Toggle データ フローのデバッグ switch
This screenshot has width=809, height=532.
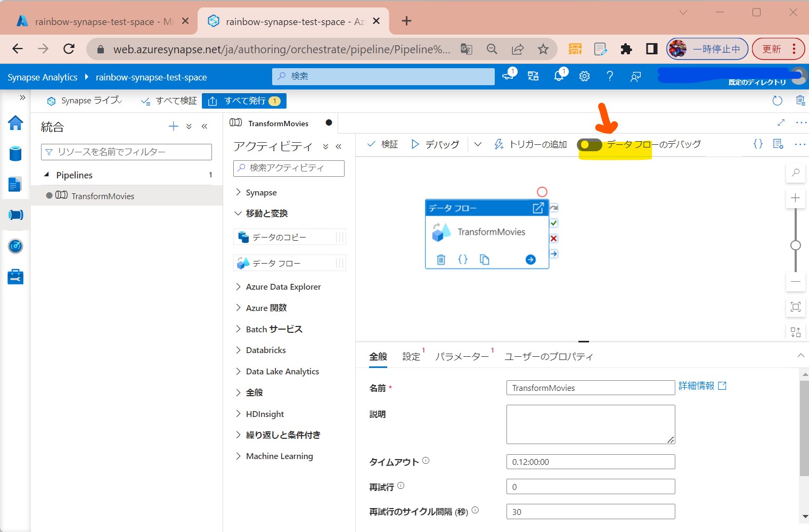590,145
